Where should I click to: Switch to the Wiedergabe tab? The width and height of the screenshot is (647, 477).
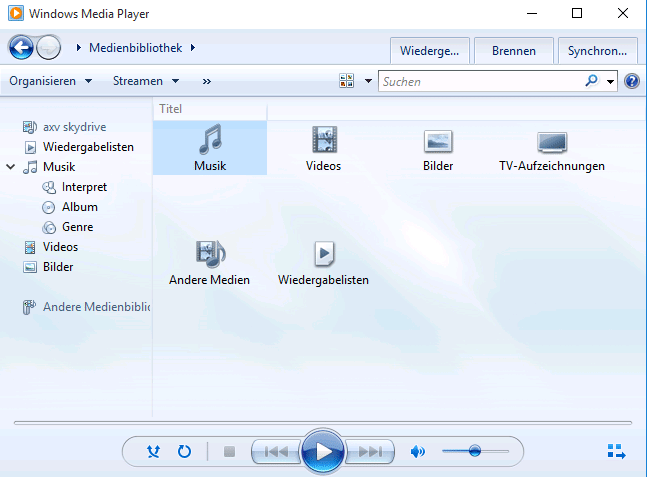click(430, 51)
